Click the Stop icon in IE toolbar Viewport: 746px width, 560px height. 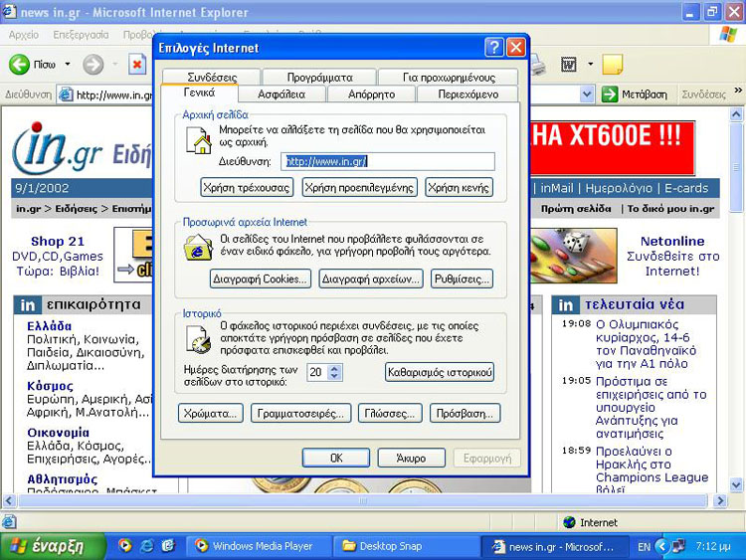click(x=137, y=65)
